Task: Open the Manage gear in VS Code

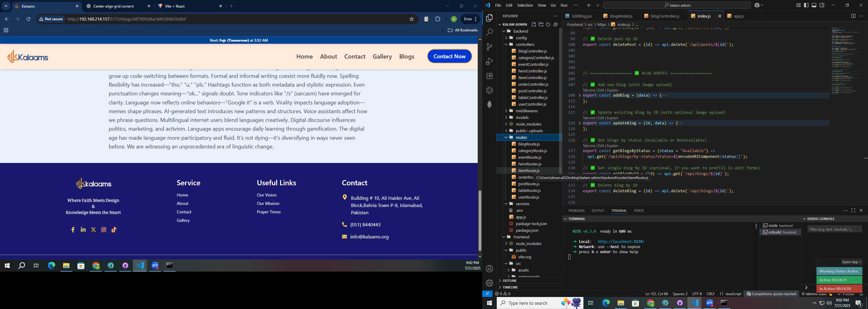Action: click(489, 283)
